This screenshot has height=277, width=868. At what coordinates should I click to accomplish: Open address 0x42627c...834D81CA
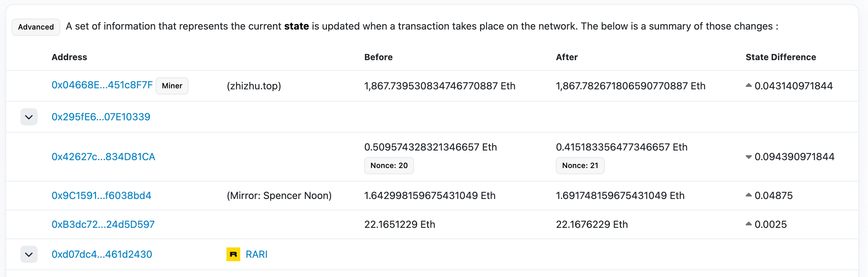pyautogui.click(x=103, y=157)
